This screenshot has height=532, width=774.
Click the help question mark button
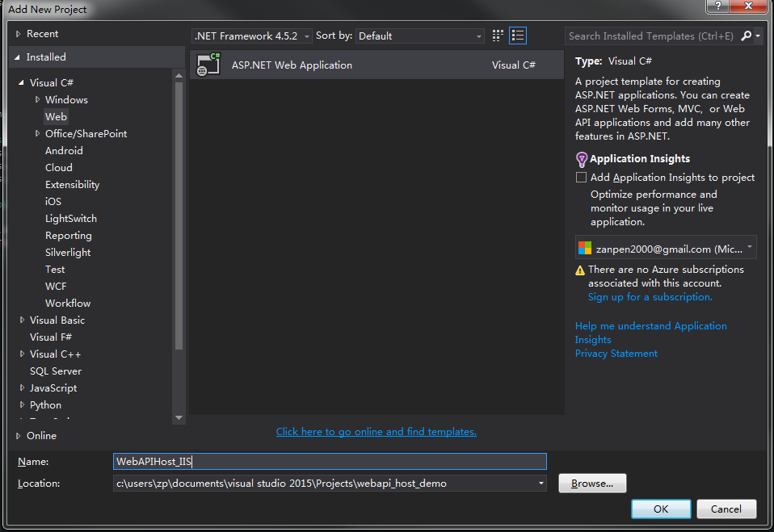[x=717, y=6]
